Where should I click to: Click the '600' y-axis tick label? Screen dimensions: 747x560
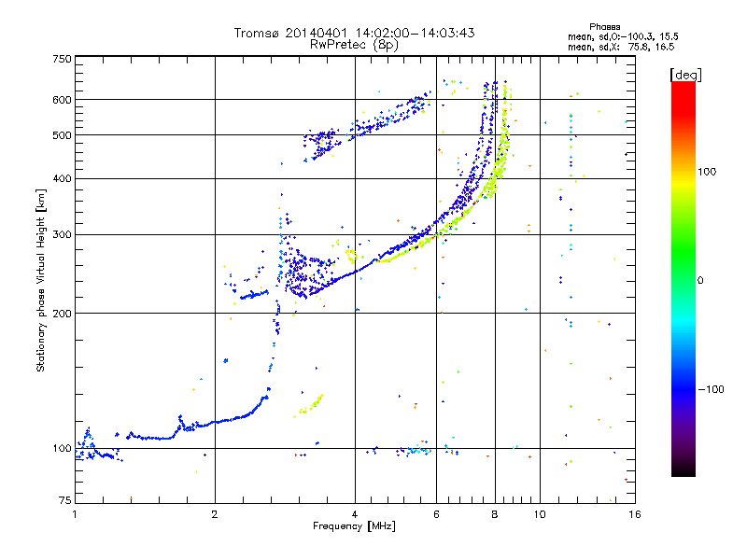pyautogui.click(x=62, y=100)
